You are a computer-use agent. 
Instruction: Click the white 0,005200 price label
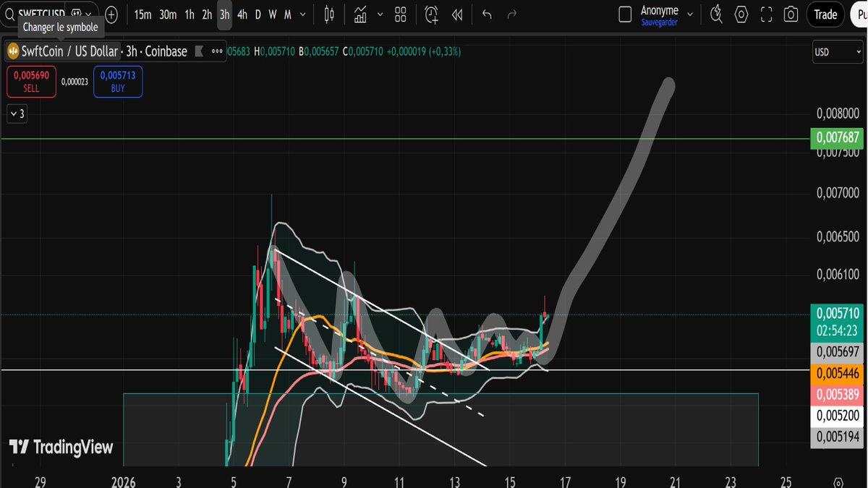838,416
